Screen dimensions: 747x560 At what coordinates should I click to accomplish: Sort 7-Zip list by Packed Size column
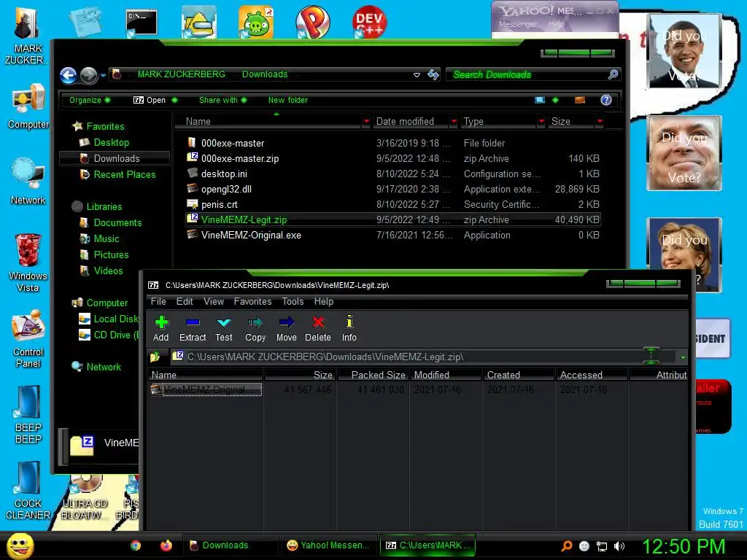(x=373, y=375)
